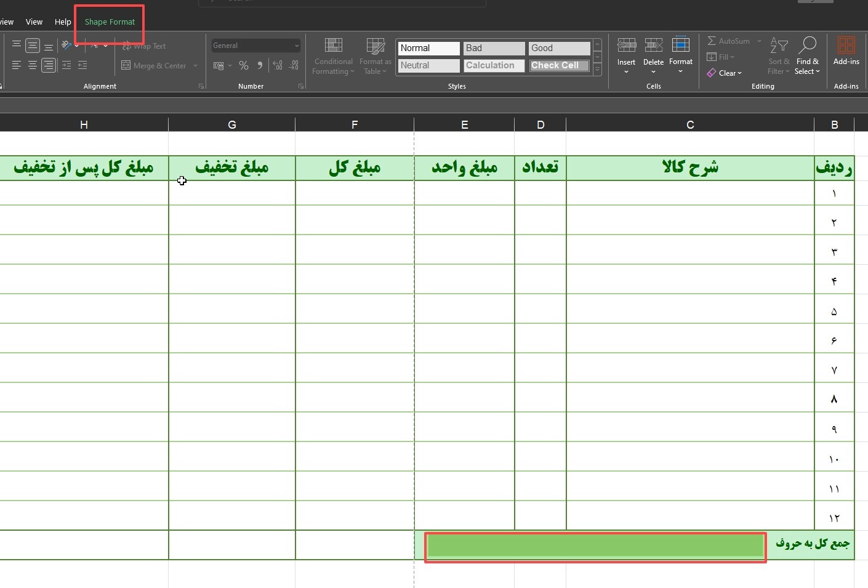Apply the Good cell style
Screen dimensions: 868x588
[x=559, y=48]
